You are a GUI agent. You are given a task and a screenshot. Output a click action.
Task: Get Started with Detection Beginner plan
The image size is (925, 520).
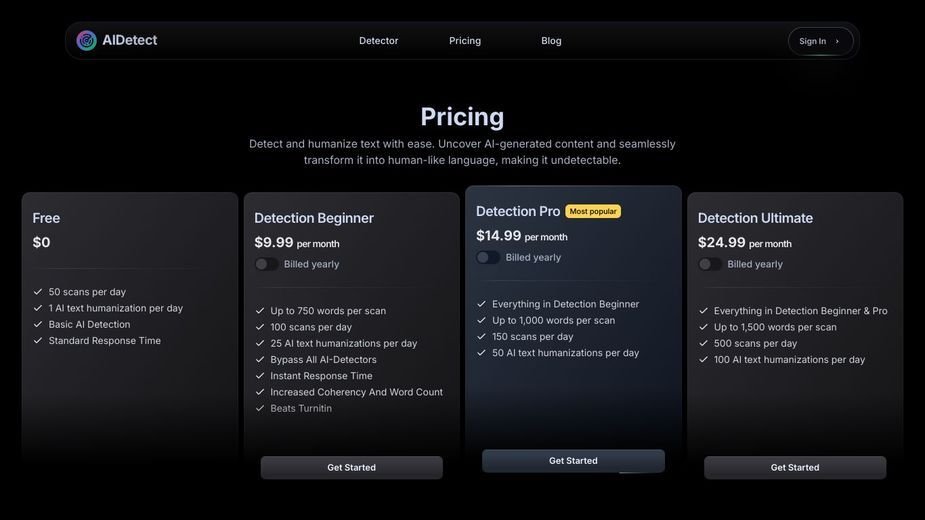tap(352, 467)
